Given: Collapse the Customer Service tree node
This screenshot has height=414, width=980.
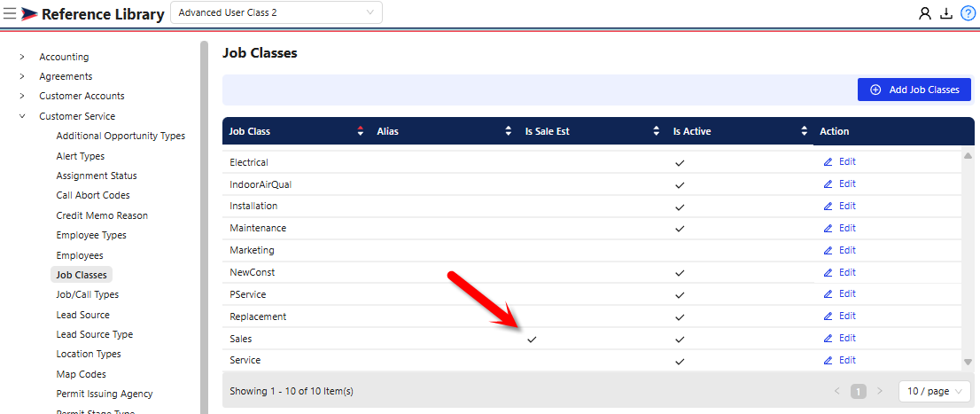Looking at the screenshot, I should point(22,116).
